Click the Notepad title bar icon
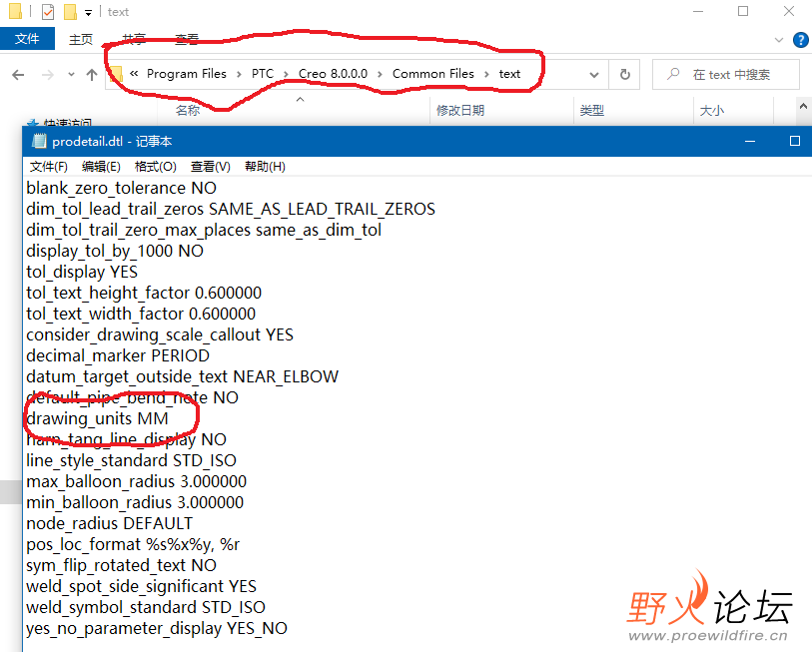The height and width of the screenshot is (652, 812). click(x=39, y=141)
